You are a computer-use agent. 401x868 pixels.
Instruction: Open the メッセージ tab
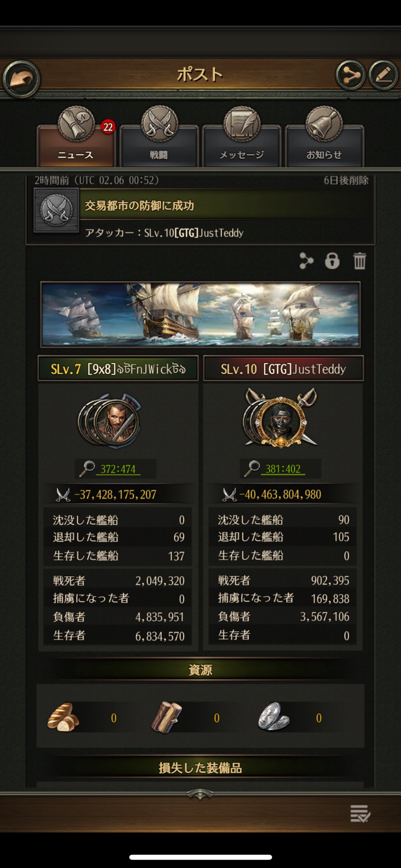241,139
